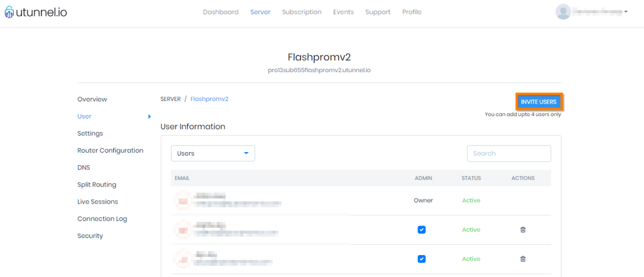The image size is (644, 277).
Task: Click the EMAIL column header
Action: (x=182, y=178)
